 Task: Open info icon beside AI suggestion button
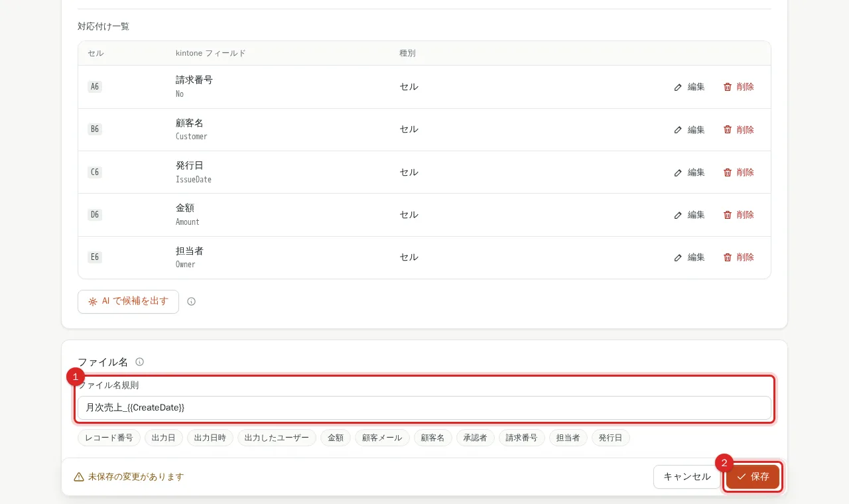pos(191,301)
